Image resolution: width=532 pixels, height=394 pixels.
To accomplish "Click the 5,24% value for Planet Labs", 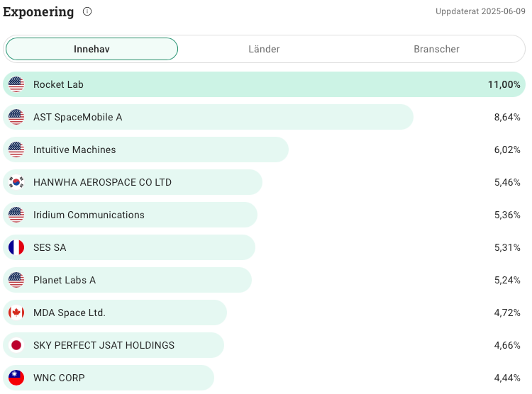I will click(507, 280).
